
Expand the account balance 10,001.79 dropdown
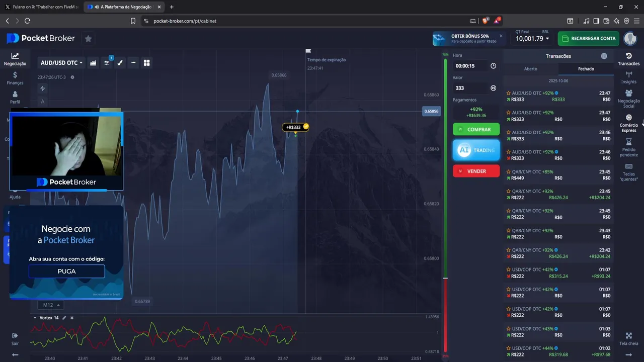pos(532,39)
